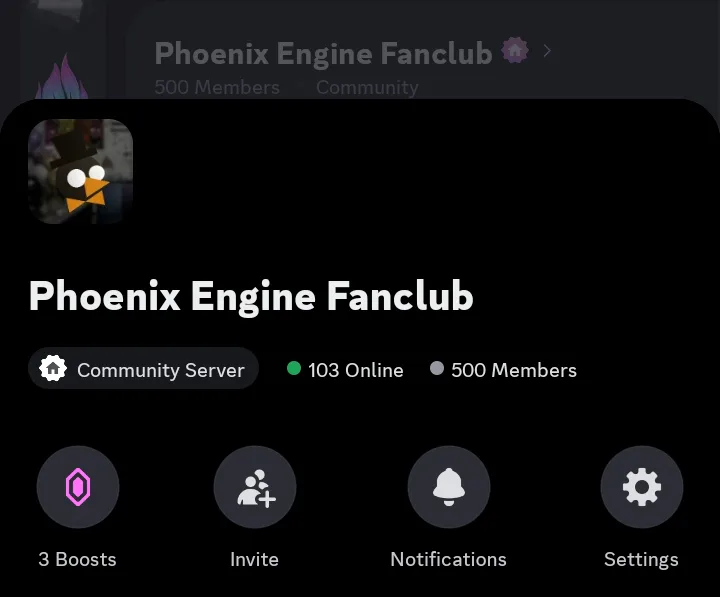Click the green online status dot
The width and height of the screenshot is (720, 597).
(x=294, y=368)
